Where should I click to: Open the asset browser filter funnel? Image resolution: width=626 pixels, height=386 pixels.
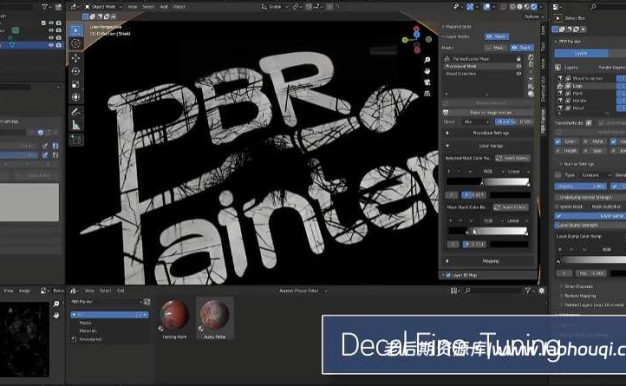pos(527,291)
